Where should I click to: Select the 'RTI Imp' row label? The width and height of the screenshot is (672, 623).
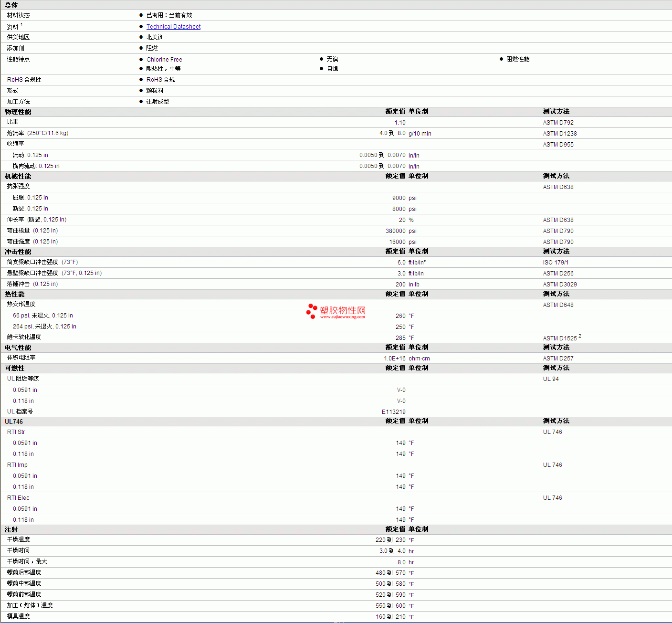pos(17,465)
